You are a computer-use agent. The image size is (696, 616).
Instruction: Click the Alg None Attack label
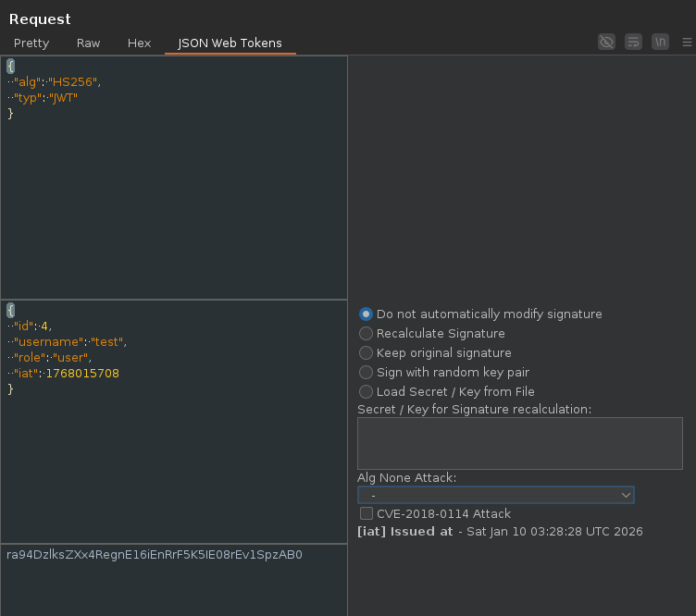[406, 477]
